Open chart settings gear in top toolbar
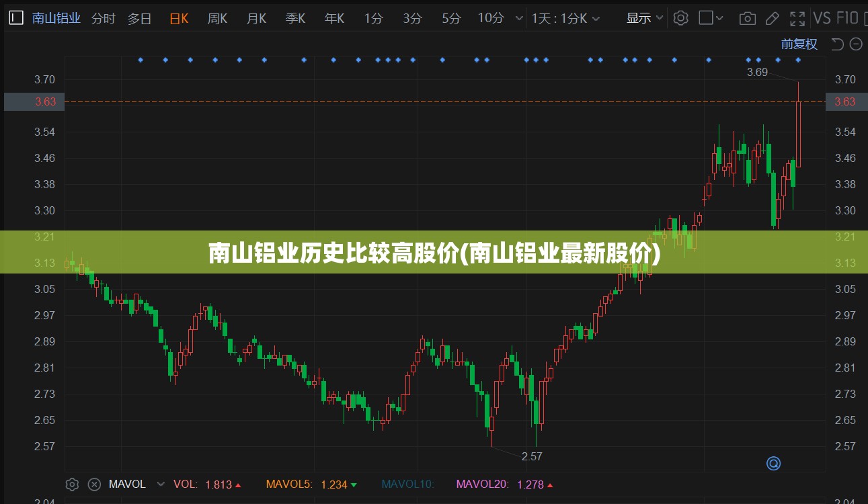868x504 pixels. [x=681, y=18]
